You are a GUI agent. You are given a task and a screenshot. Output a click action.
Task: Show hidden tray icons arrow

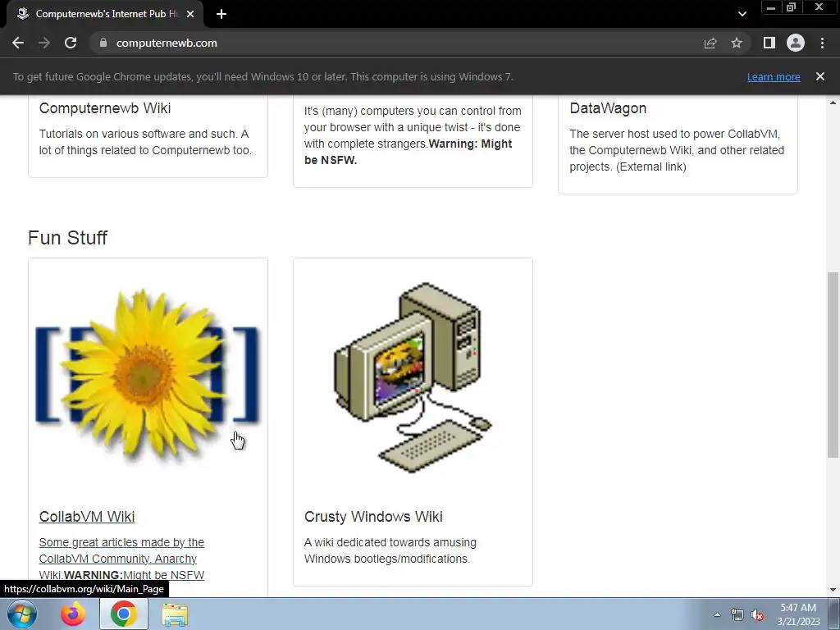click(717, 614)
